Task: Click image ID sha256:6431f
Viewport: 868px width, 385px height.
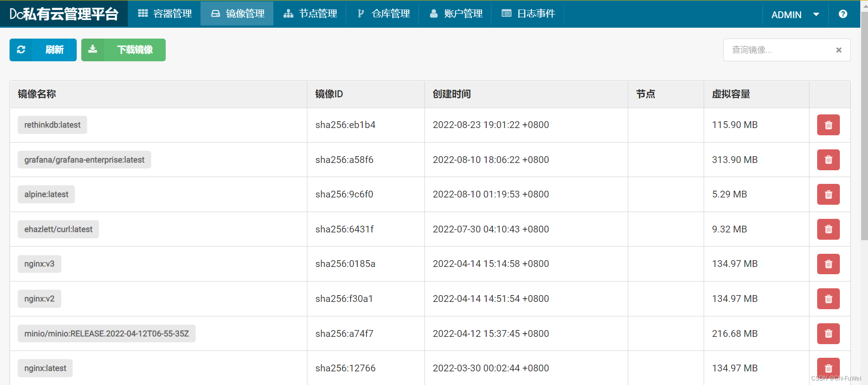Action: pos(345,229)
